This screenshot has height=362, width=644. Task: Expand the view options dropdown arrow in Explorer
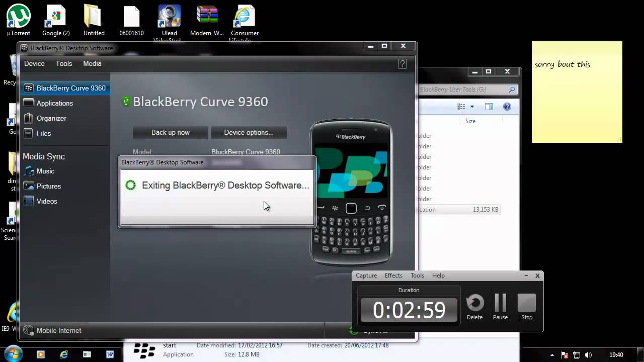point(472,107)
